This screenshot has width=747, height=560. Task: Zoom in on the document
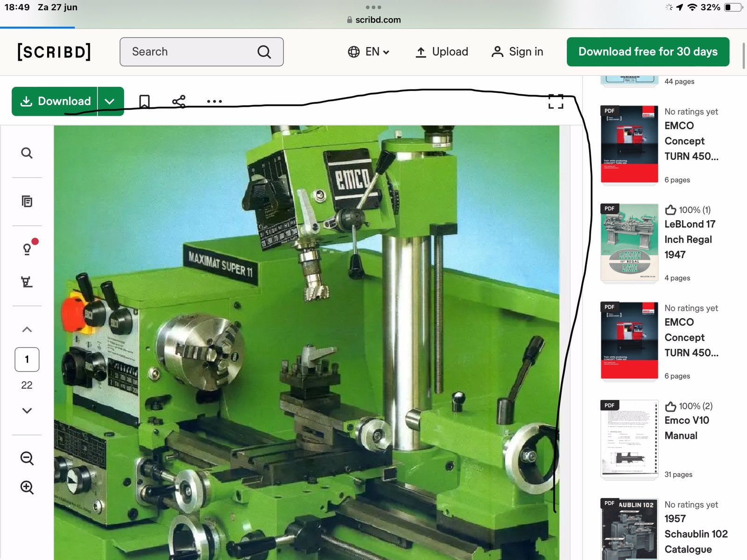click(27, 488)
